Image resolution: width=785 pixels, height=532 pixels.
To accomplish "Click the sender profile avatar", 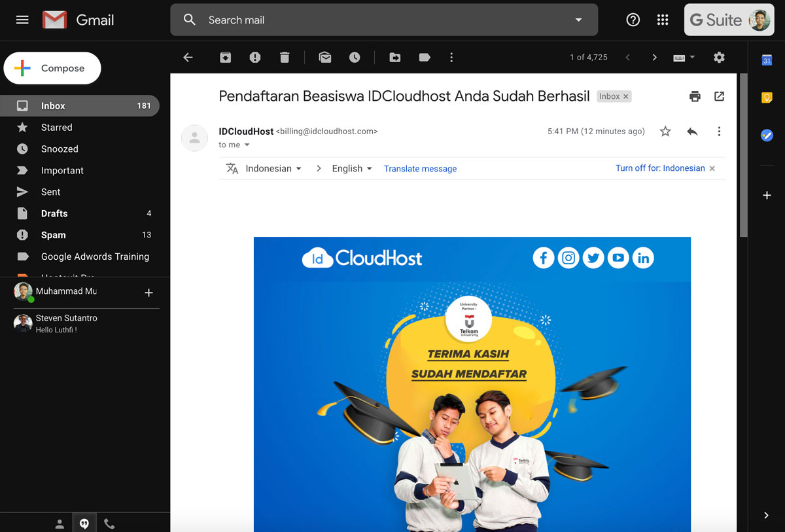I will click(194, 138).
